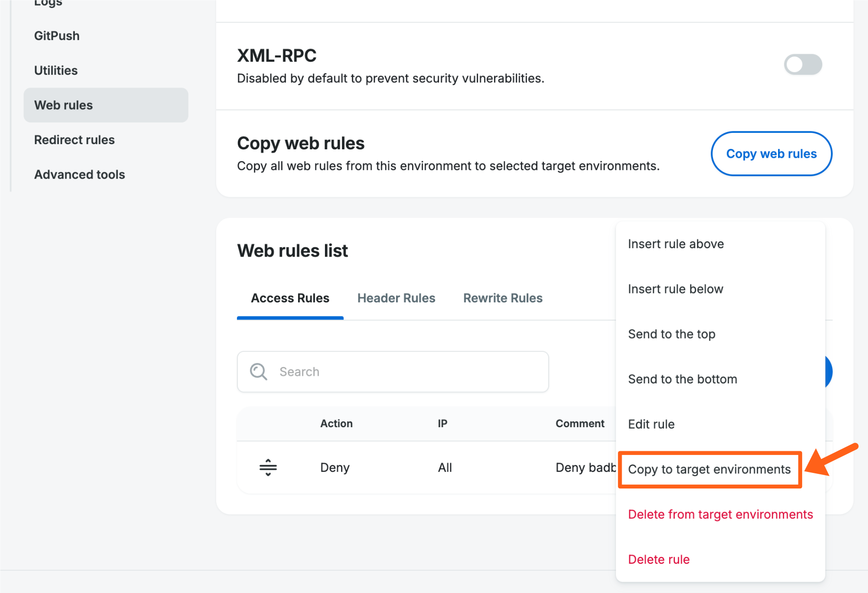Select Insert rule above

pos(675,244)
